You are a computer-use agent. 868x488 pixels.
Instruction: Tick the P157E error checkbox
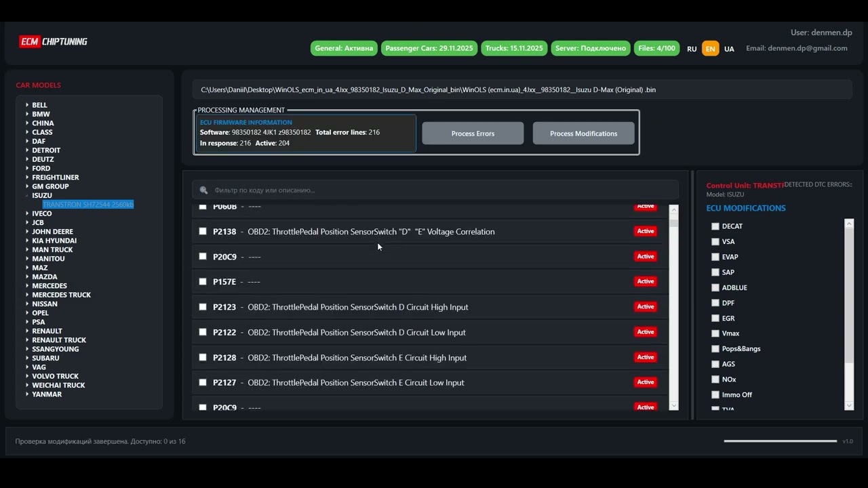pos(203,281)
